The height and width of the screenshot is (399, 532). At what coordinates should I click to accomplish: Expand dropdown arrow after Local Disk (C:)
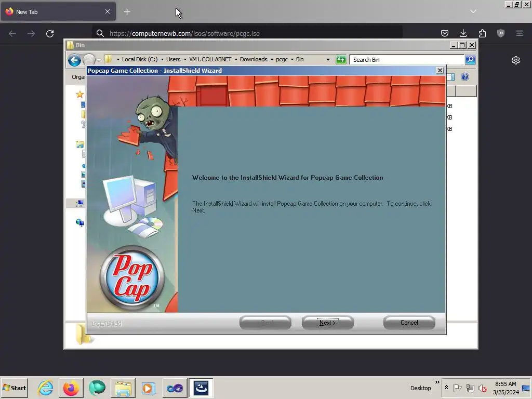162,60
